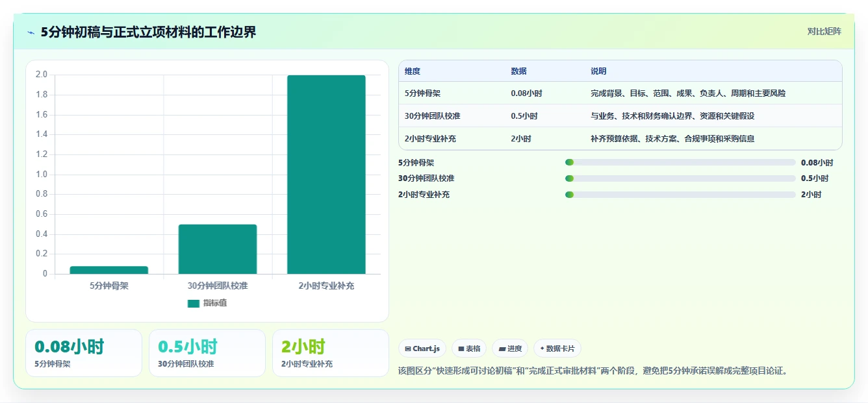
Task: Open the green 2小时 data card
Action: coord(331,353)
